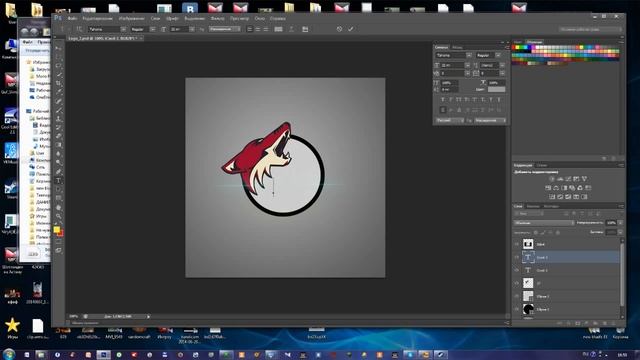Select the Hand tool in the toolbox
640x360 pixels.
(x=59, y=207)
